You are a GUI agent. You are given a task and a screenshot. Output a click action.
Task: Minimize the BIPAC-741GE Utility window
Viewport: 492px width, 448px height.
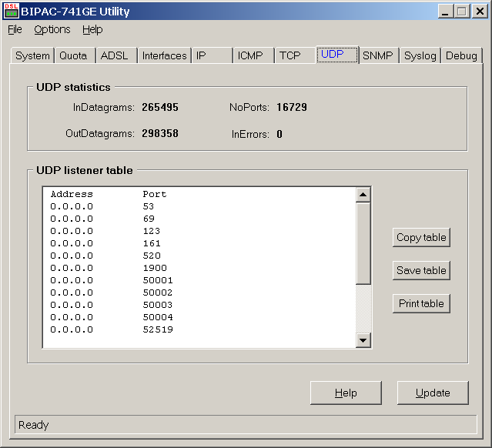click(x=445, y=12)
